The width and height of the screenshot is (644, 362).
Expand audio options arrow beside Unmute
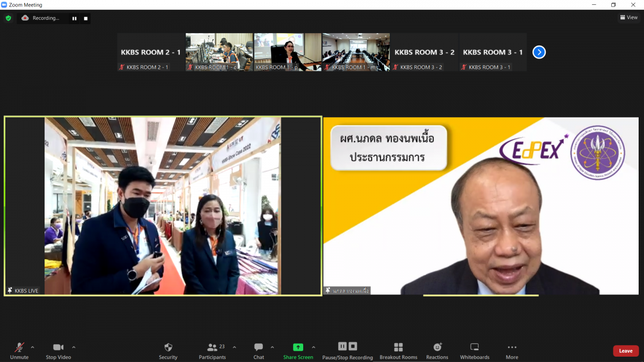[x=32, y=347]
